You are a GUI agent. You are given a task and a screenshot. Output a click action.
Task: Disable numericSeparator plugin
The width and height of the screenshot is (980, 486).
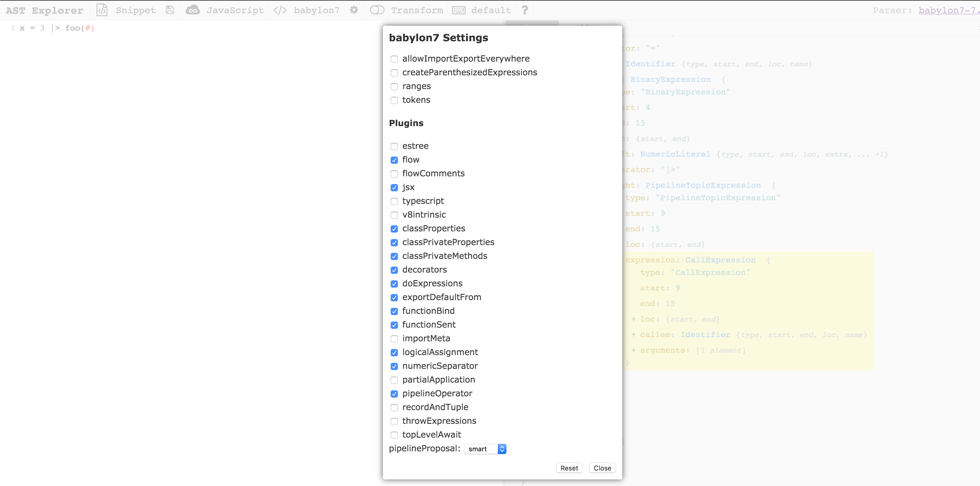tap(394, 366)
